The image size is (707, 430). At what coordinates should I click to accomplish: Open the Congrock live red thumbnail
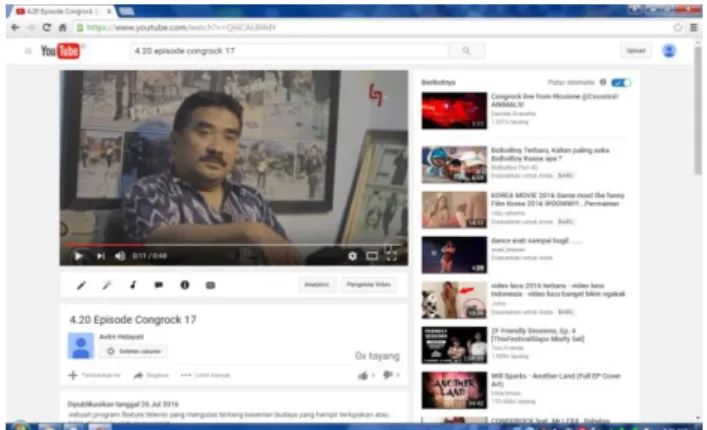click(454, 110)
